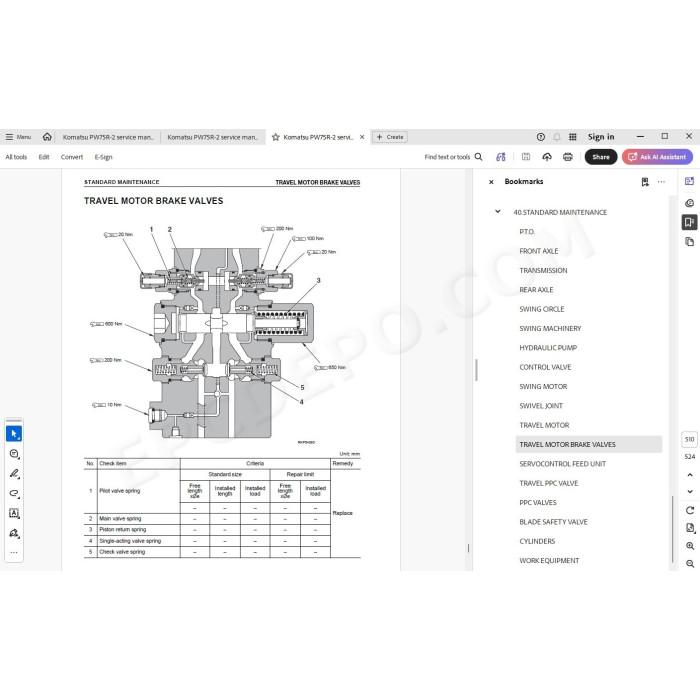Close the active Komatsu PW75R-2 tab
The width and height of the screenshot is (700, 700).
(362, 137)
